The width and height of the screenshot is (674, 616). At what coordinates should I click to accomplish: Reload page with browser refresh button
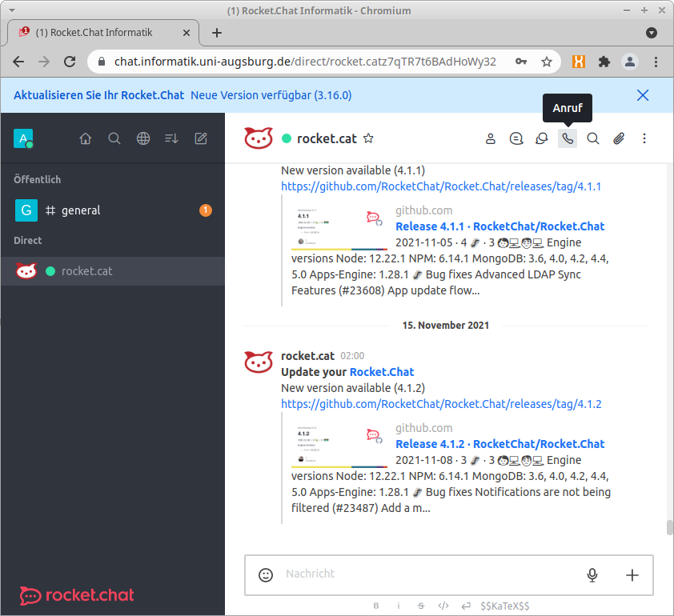(70, 62)
